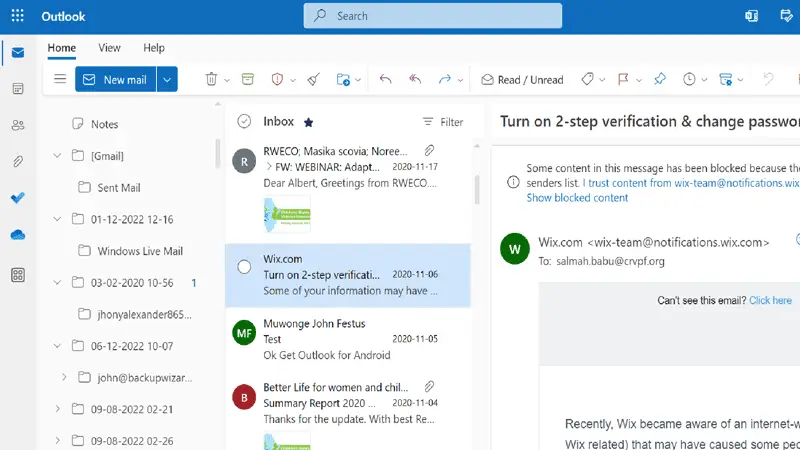Image resolution: width=800 pixels, height=450 pixels.
Task: Switch to the View tab
Action: tap(109, 48)
